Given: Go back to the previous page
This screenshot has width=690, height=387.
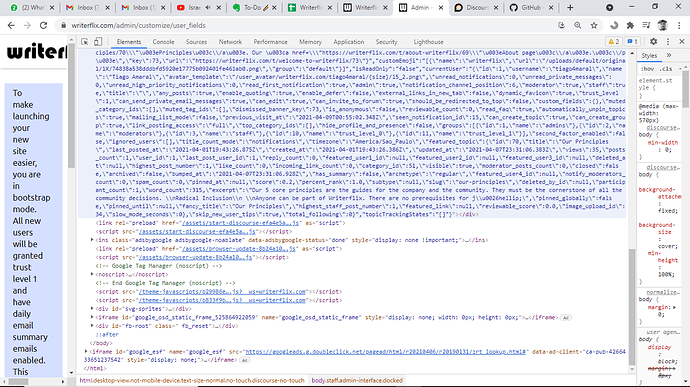Looking at the screenshot, I should point(11,26).
